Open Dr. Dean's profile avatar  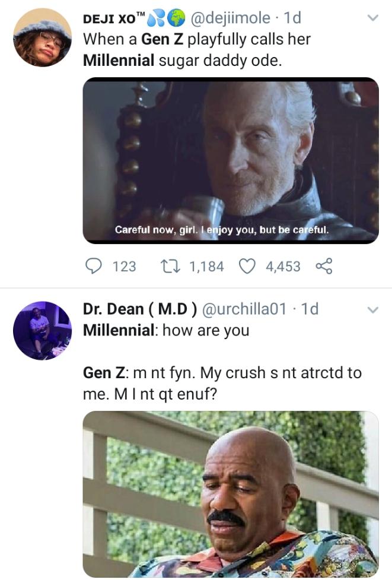(x=42, y=331)
